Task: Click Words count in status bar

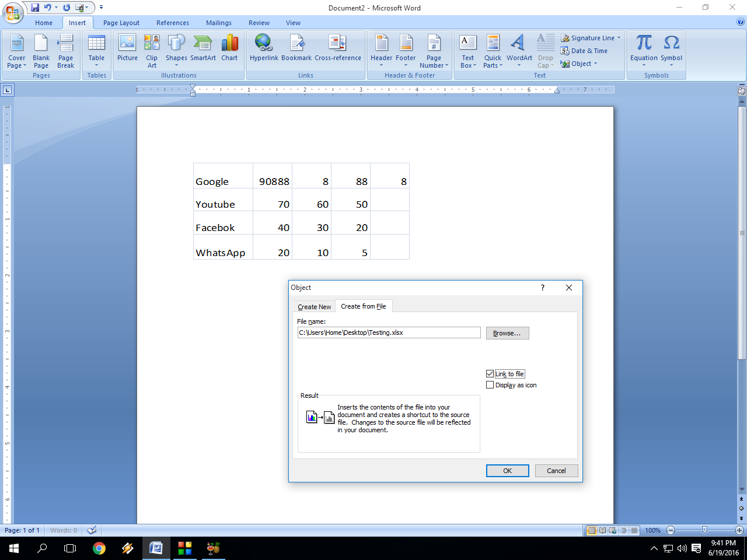Action: point(63,530)
